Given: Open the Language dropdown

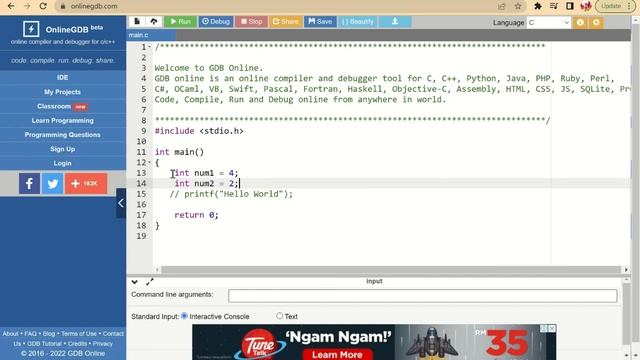Looking at the screenshot, I should click(x=549, y=22).
